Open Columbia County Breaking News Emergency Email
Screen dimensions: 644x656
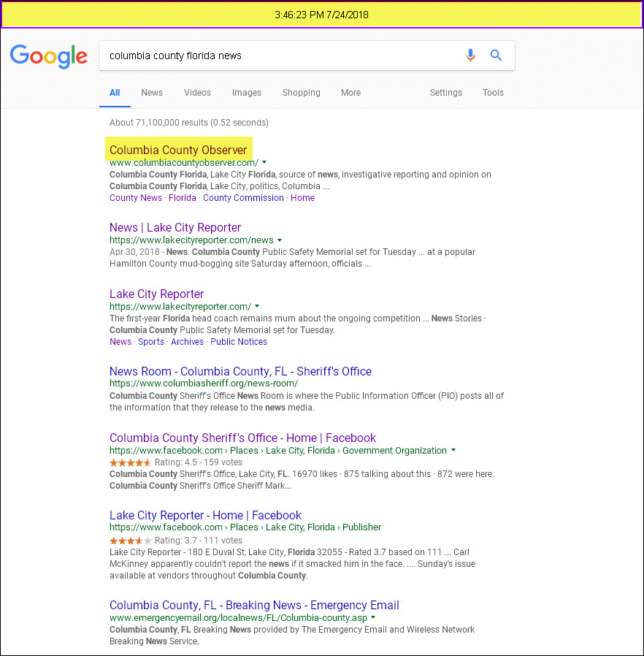pyautogui.click(x=254, y=606)
